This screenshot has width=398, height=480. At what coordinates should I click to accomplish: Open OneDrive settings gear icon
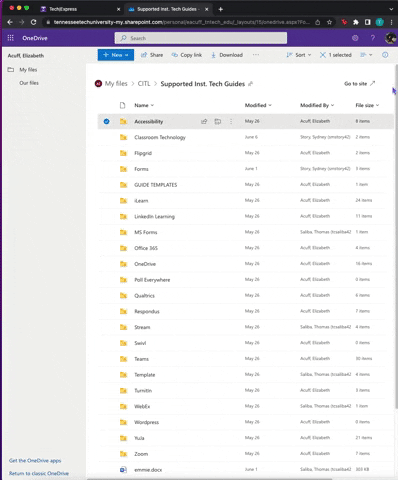355,38
